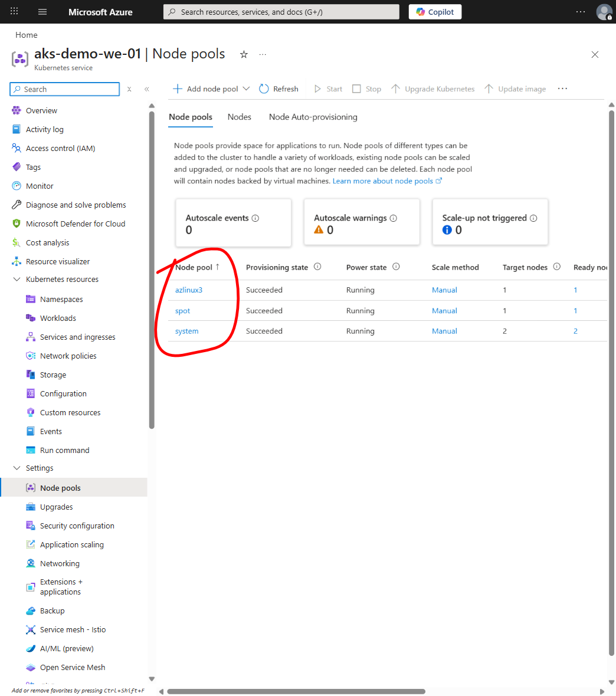Screen dimensions: 616x696
Task: Click the Home breadcrumb link
Action: (26, 35)
